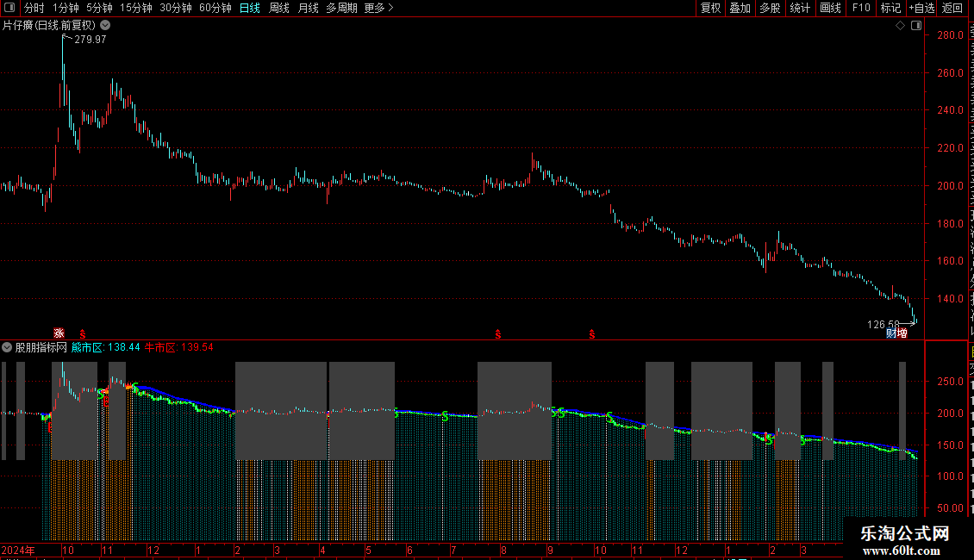Switch to 60分钟 period

click(215, 8)
